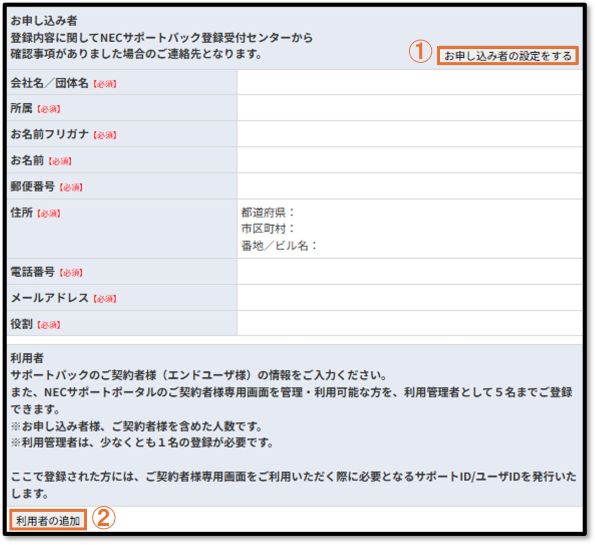Viewport: 595px width, 545px height.
Task: Click the 利用者の追加 button
Action: click(48, 520)
